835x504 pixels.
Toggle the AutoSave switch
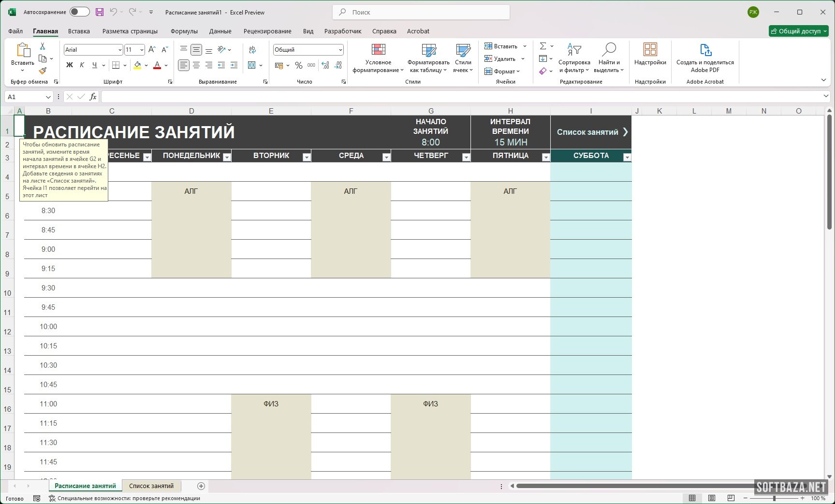point(79,12)
